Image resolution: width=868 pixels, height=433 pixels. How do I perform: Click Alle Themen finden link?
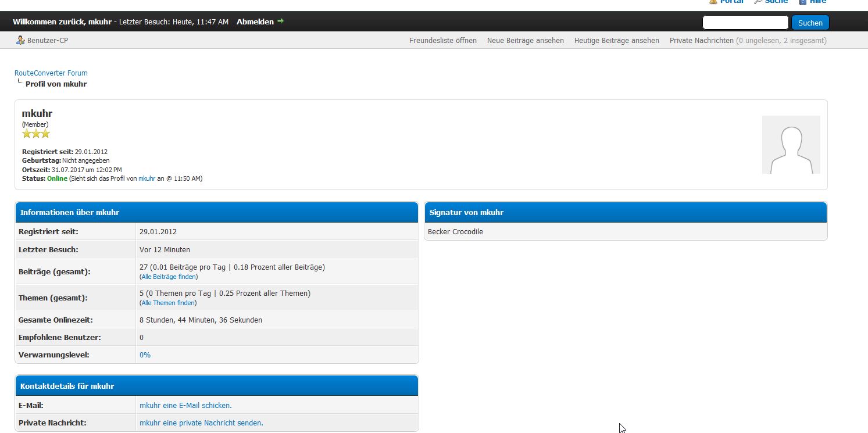[169, 303]
